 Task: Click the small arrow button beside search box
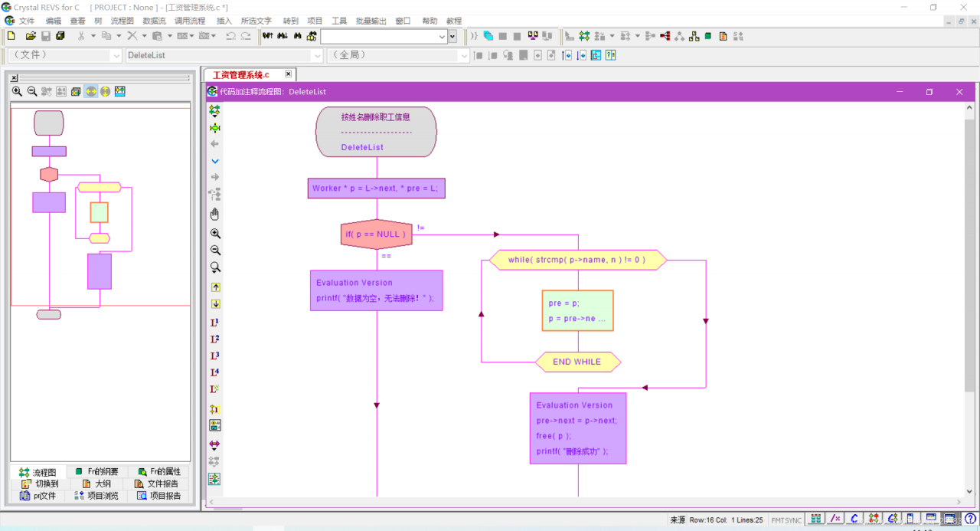tap(452, 36)
